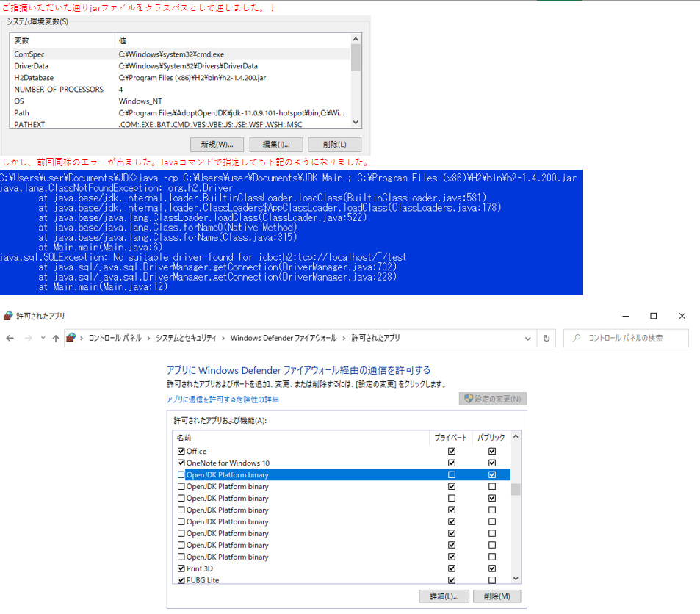The width and height of the screenshot is (700, 614).
Task: Click the Control Panel icon in the breadcrumb bar
Action: pyautogui.click(x=71, y=339)
